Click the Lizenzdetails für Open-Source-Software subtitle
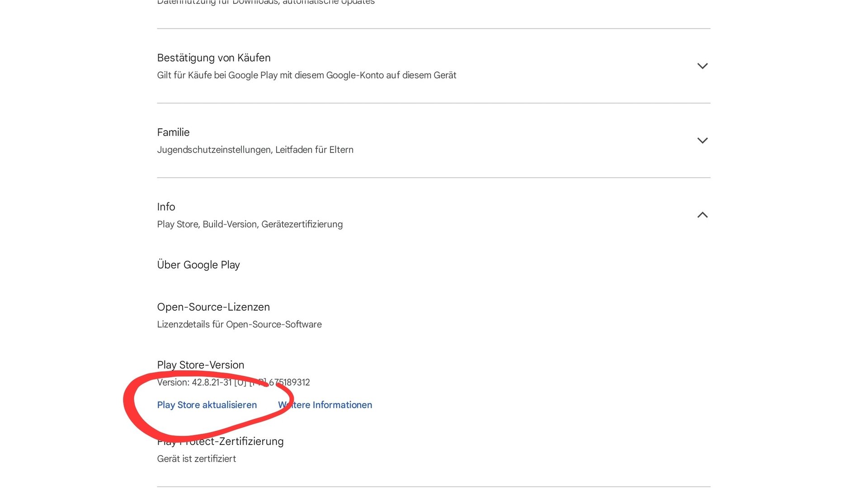Viewport: 868px width, 495px height. (x=239, y=324)
